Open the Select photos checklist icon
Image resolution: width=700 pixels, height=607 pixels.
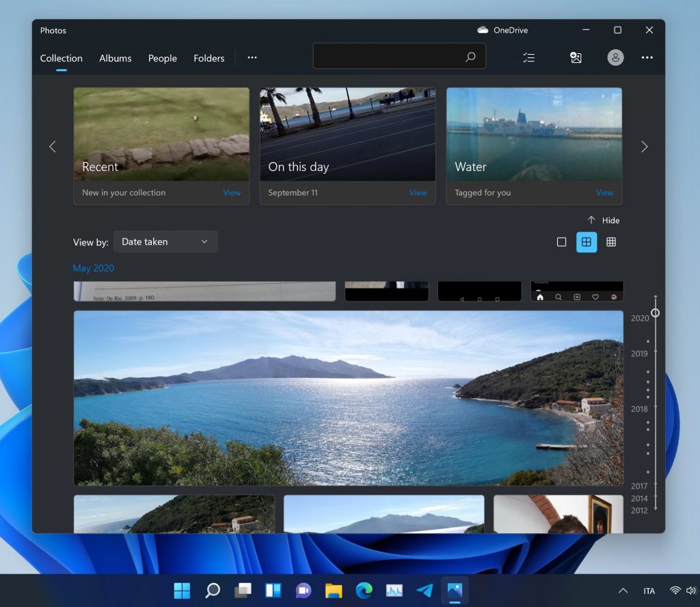[528, 57]
